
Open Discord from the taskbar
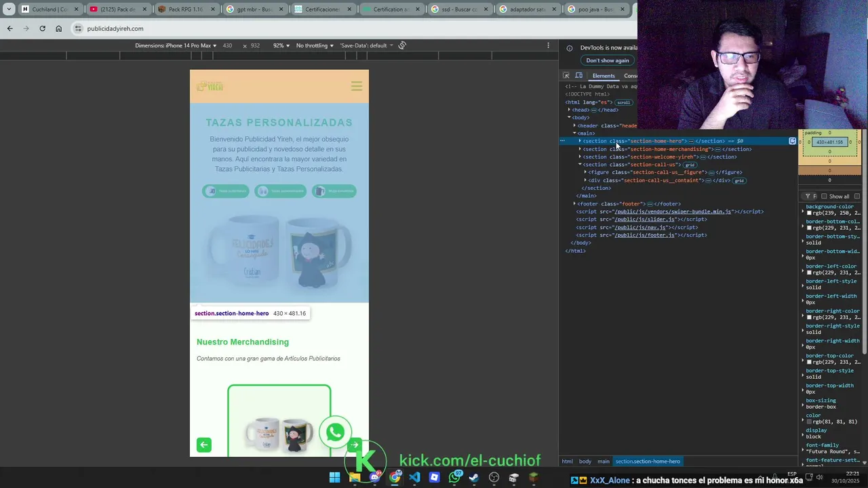[x=374, y=478]
